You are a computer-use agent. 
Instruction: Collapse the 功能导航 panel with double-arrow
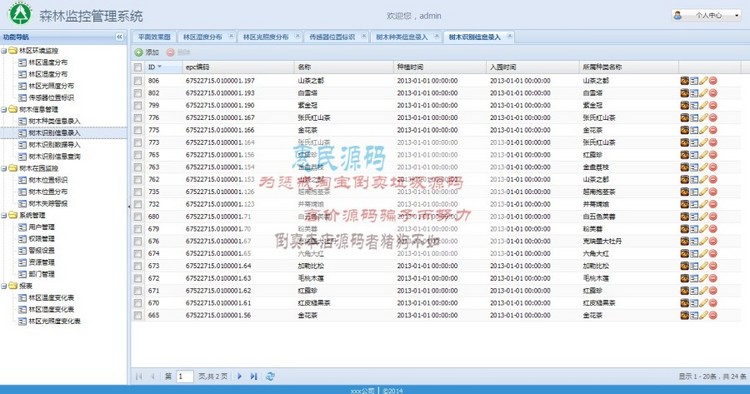coord(119,37)
